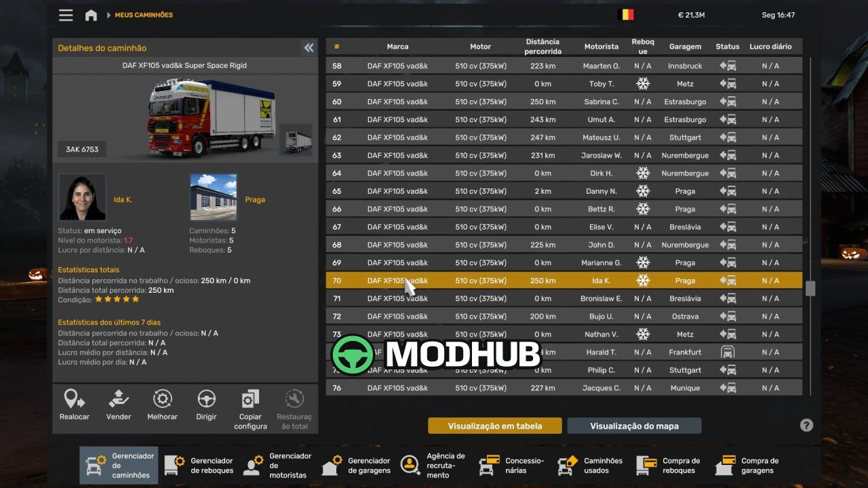The image size is (868, 488).
Task: Select row 76 driver Jacques C.
Action: [x=564, y=388]
